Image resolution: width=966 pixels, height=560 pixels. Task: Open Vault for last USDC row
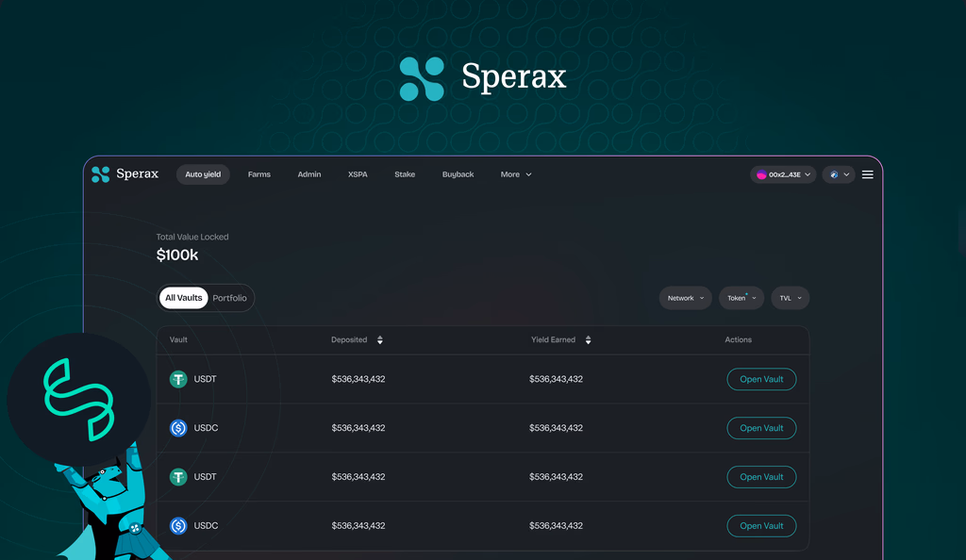point(761,526)
